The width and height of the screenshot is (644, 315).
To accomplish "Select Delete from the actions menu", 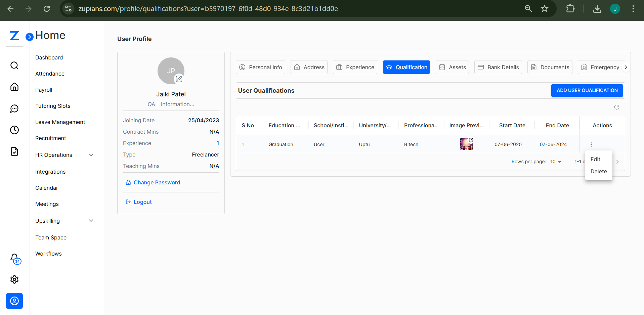I will [598, 171].
